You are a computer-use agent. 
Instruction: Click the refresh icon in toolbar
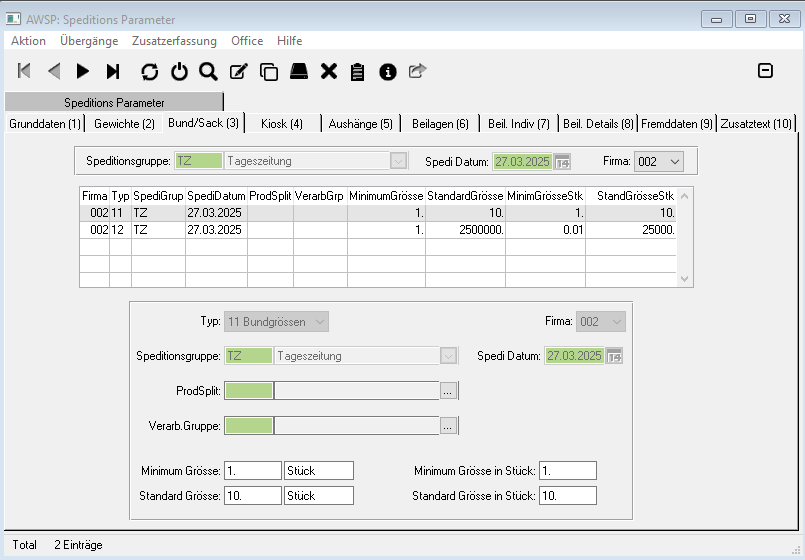point(150,71)
